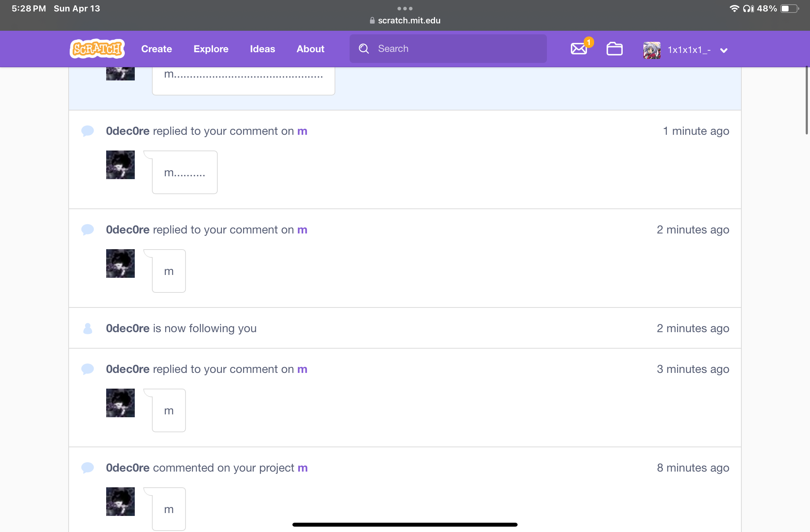This screenshot has height=532, width=810.
Task: Click avatar beside the 3 minutes ago reply
Action: (x=120, y=403)
